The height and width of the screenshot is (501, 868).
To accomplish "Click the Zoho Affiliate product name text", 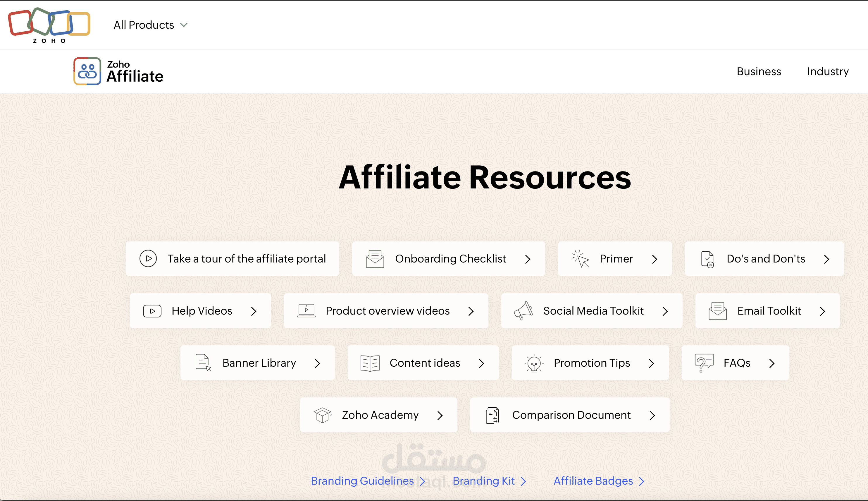I will point(135,72).
